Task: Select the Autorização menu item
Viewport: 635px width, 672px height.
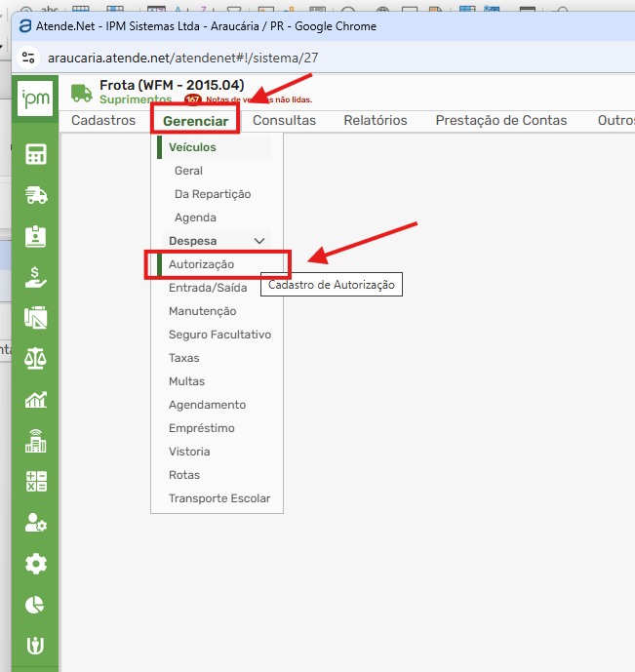Action: pos(201,264)
